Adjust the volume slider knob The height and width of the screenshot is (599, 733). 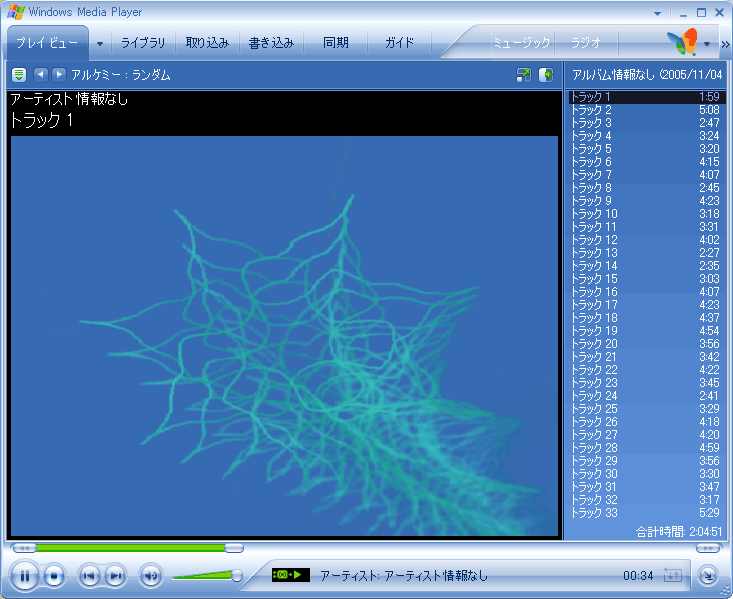(237, 575)
